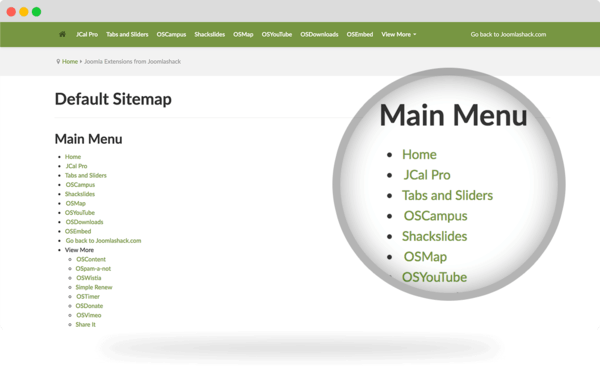Click the green macOS maximize window button
This screenshot has height=367, width=600.
point(36,12)
